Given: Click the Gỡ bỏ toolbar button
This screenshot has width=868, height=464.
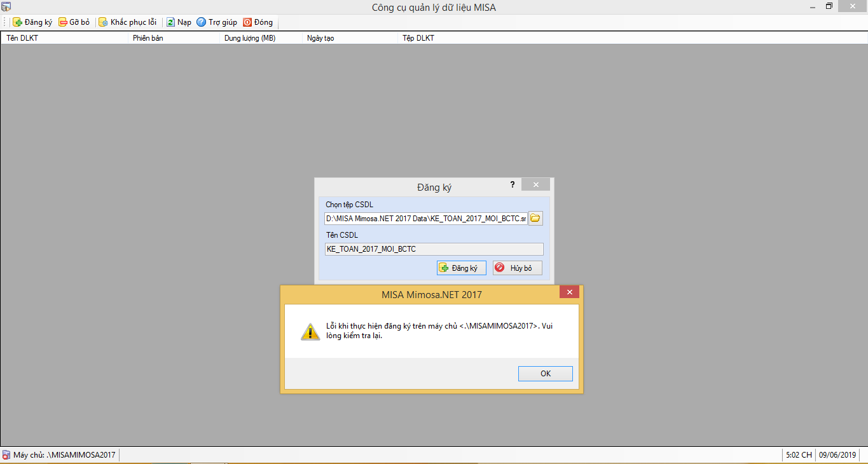Looking at the screenshot, I should 74,22.
